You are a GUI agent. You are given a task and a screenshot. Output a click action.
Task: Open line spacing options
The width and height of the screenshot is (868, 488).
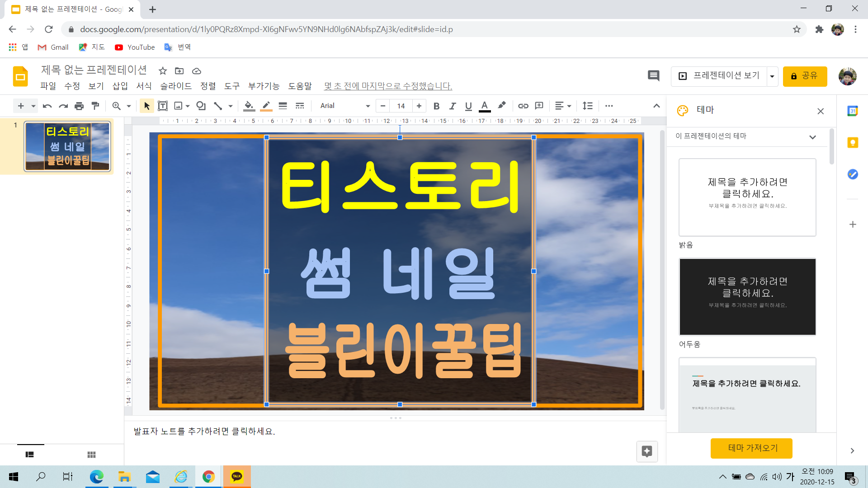pos(587,106)
